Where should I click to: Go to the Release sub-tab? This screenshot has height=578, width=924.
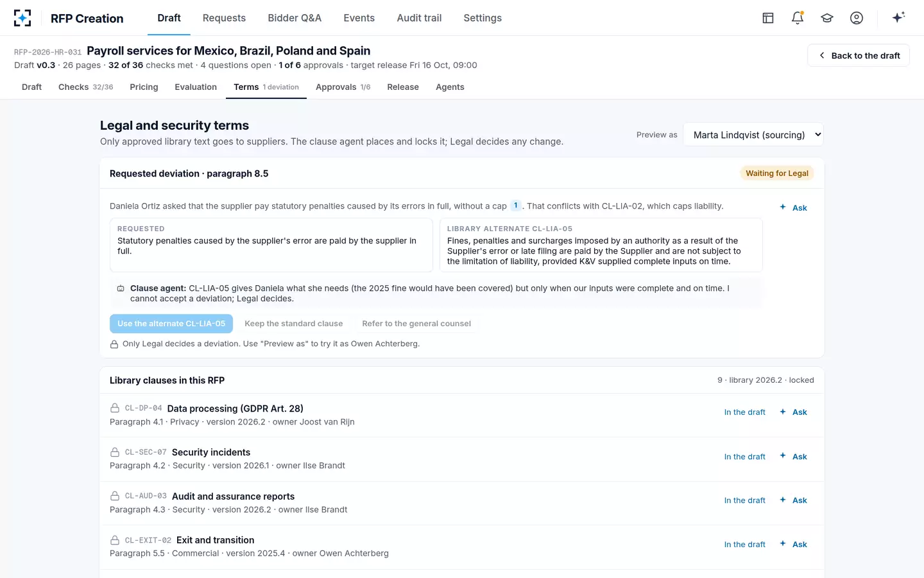[x=403, y=87]
